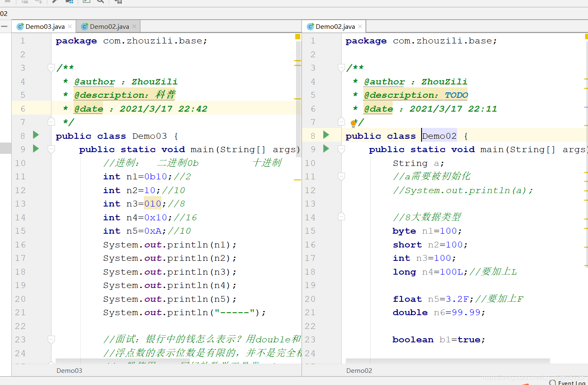
Task: Click @description tag in Demo02 Javadoc
Action: 401,95
